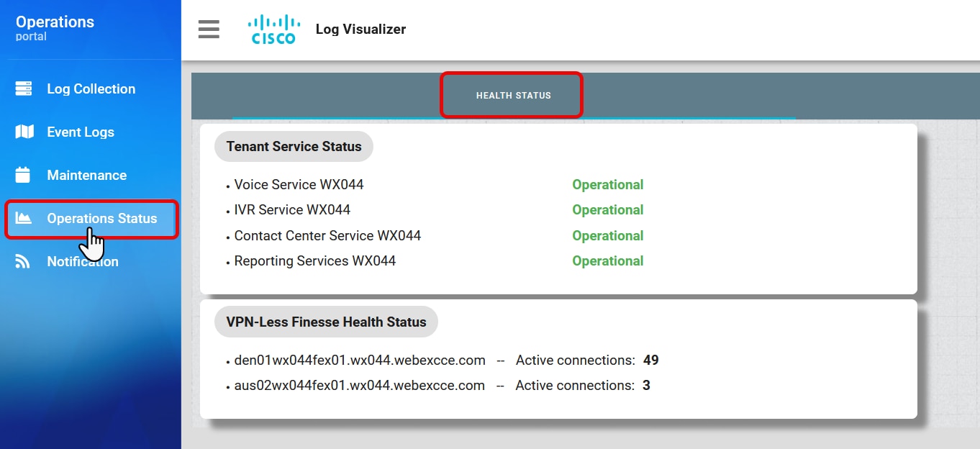Click aus02wx044fex01.wx044.webexcce.com host name
Image resolution: width=980 pixels, height=449 pixels.
tap(360, 386)
